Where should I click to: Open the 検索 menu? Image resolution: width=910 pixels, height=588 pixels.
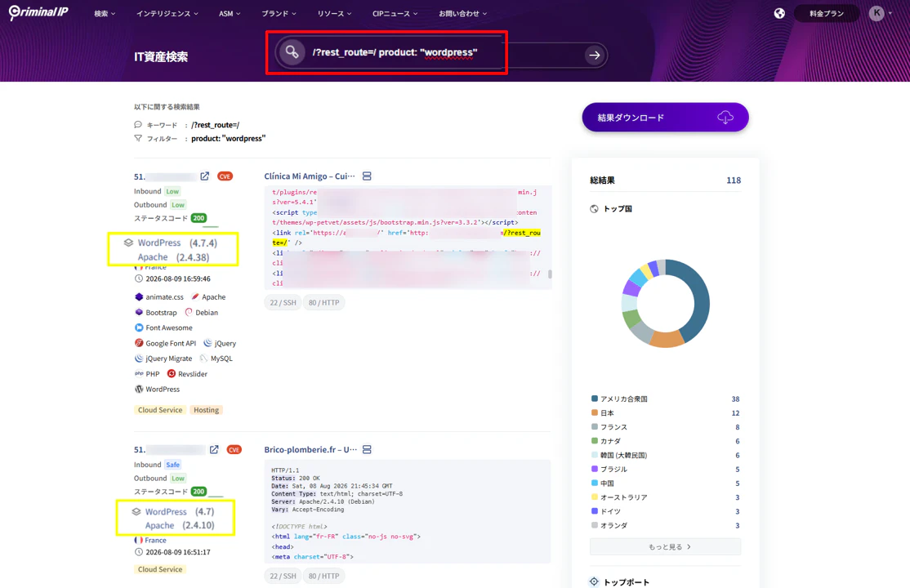point(105,13)
